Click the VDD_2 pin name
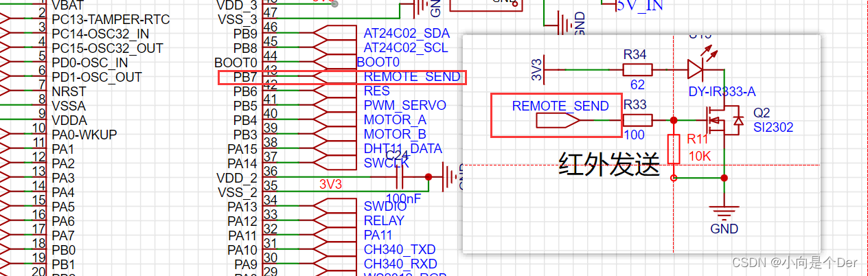 click(x=238, y=178)
